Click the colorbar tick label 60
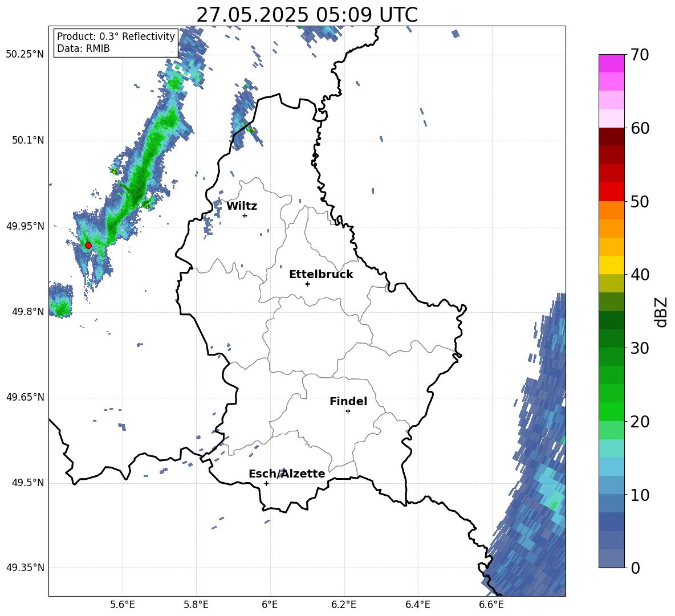This screenshot has height=616, width=675. click(640, 128)
